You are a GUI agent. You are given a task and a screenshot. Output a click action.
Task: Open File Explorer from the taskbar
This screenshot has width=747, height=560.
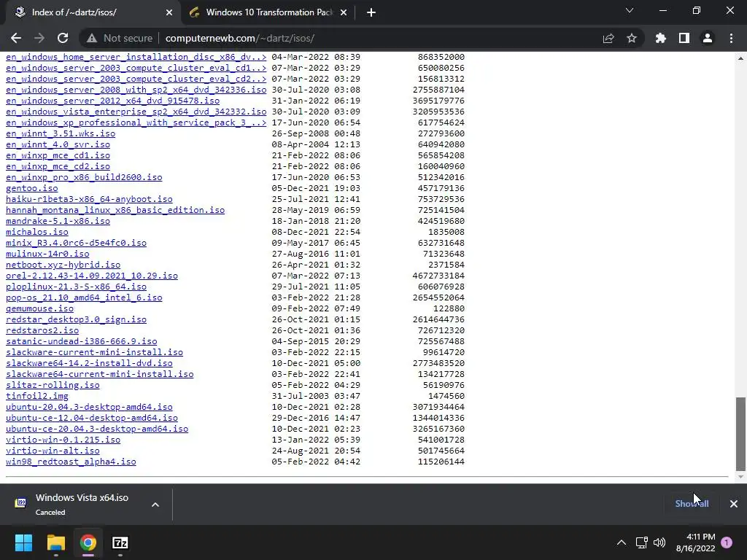[x=55, y=542]
